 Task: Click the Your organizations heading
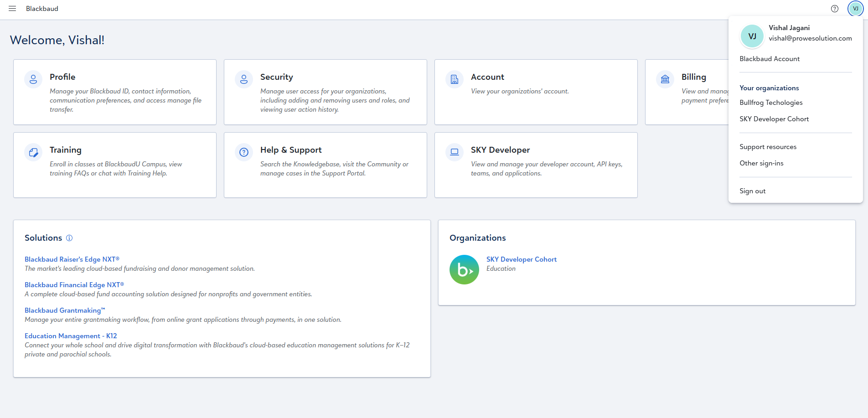tap(769, 88)
